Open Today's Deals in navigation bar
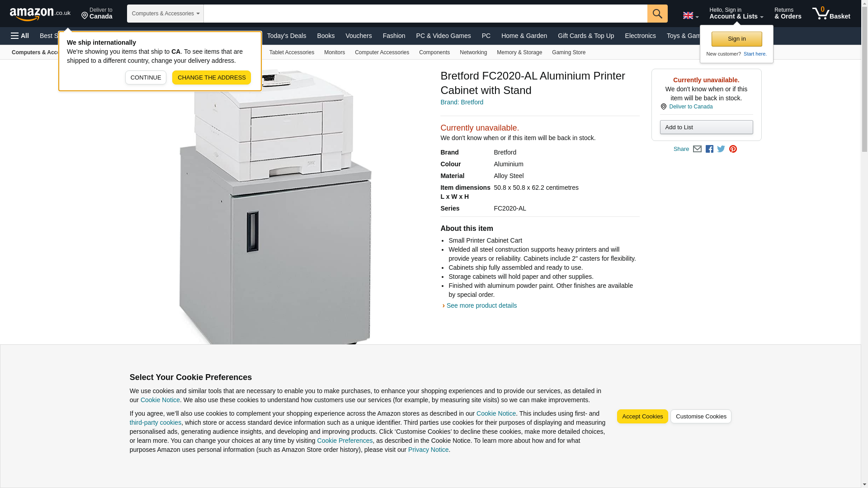Screen dimensions: 868x488 point(287,36)
